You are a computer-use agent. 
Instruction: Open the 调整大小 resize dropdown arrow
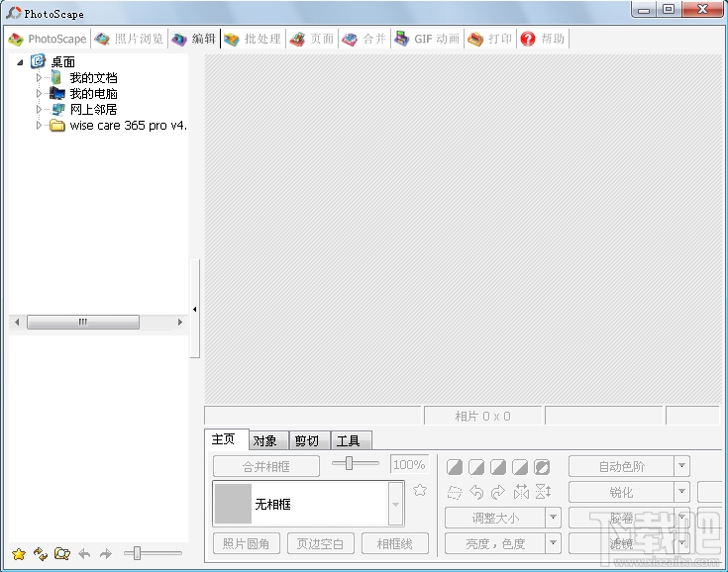(x=553, y=518)
